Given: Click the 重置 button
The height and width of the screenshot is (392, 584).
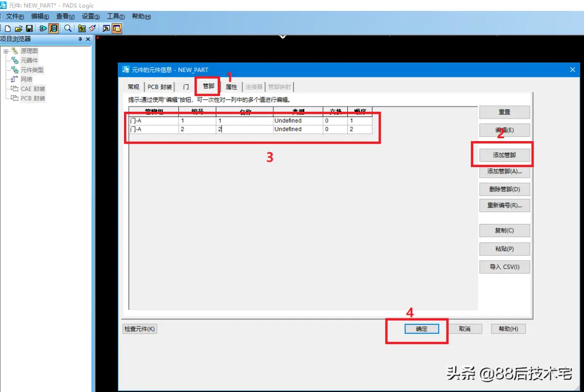Looking at the screenshot, I should [504, 112].
